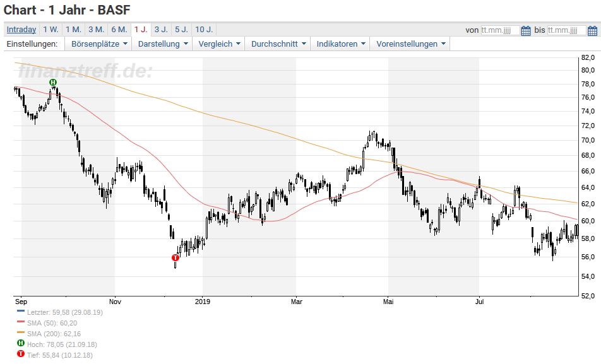Click the '52,0' price axis label
Image resolution: width=601 pixels, height=364 pixels.
tap(588, 296)
